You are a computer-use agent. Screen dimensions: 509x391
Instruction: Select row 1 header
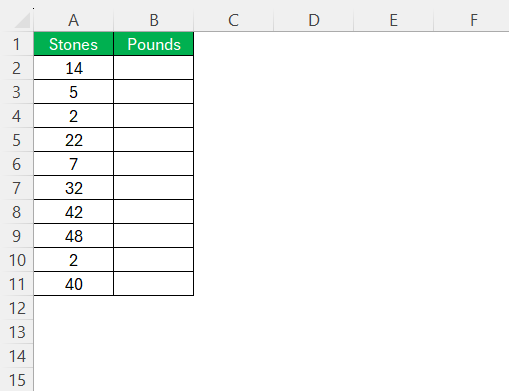(x=17, y=44)
